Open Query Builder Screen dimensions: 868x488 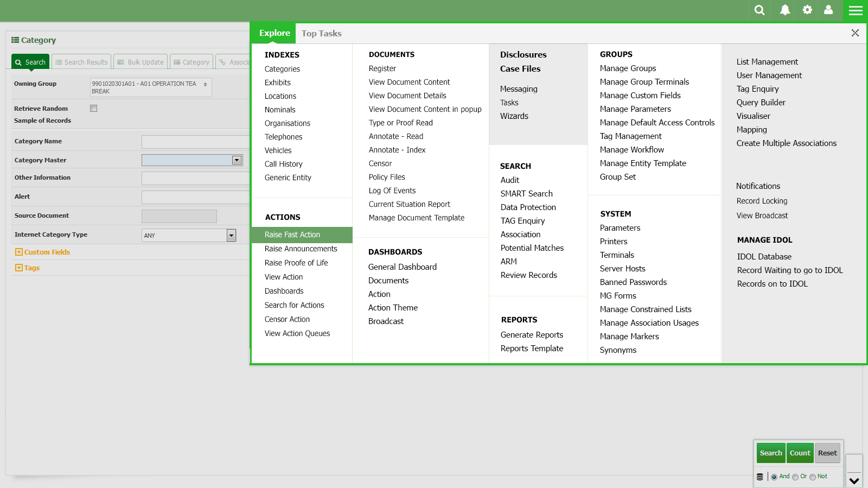(x=761, y=103)
